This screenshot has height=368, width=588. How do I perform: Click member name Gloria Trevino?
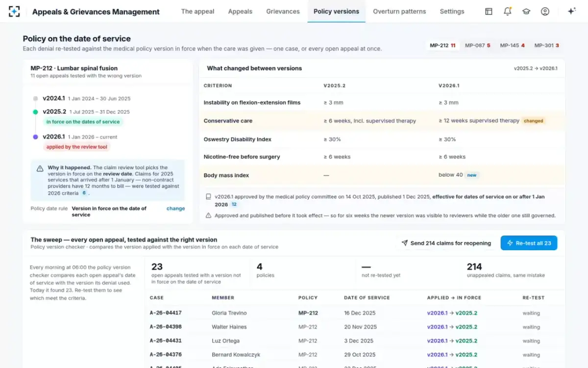click(x=229, y=313)
